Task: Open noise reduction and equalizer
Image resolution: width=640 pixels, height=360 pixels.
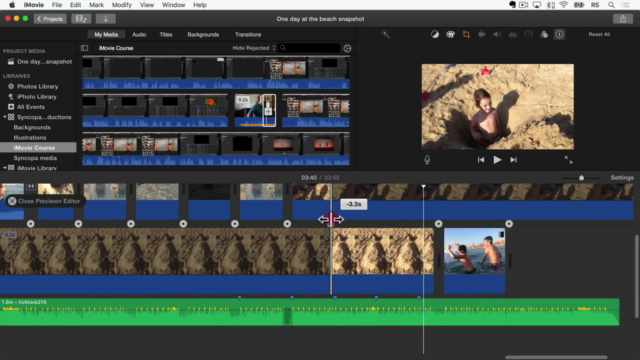Action: point(513,34)
